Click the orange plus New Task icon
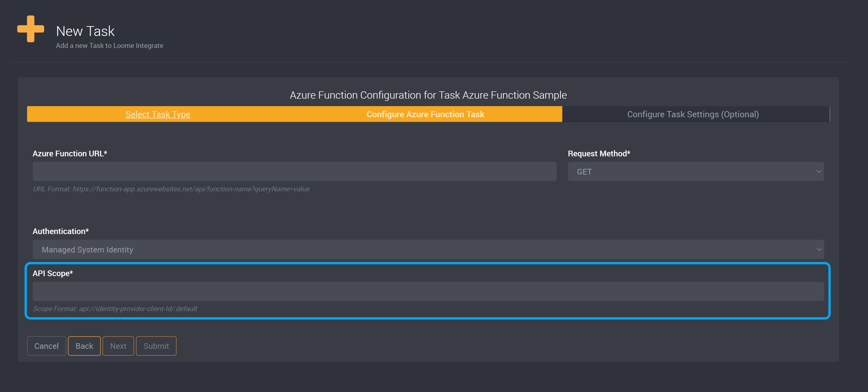The image size is (868, 392). click(x=31, y=29)
